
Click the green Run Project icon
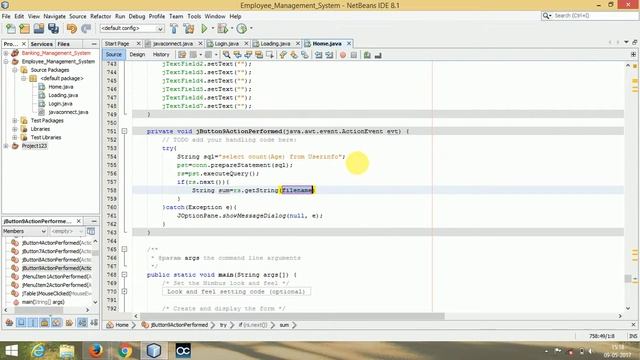[204, 29]
